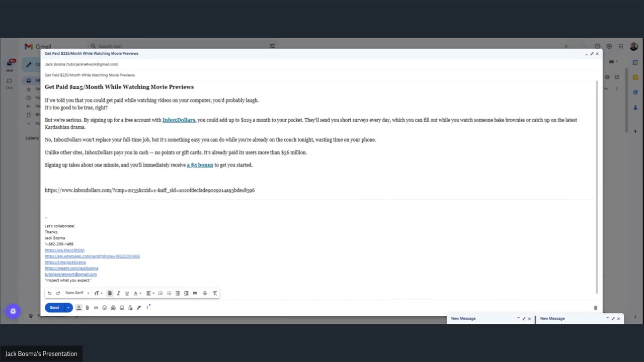Open more compose options menu

147,308
